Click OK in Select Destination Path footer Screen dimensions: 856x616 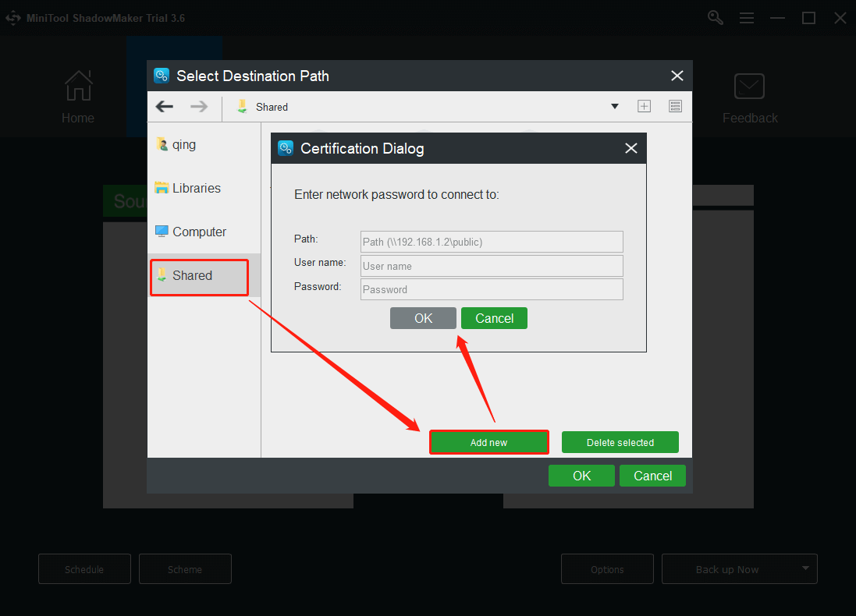pos(581,476)
